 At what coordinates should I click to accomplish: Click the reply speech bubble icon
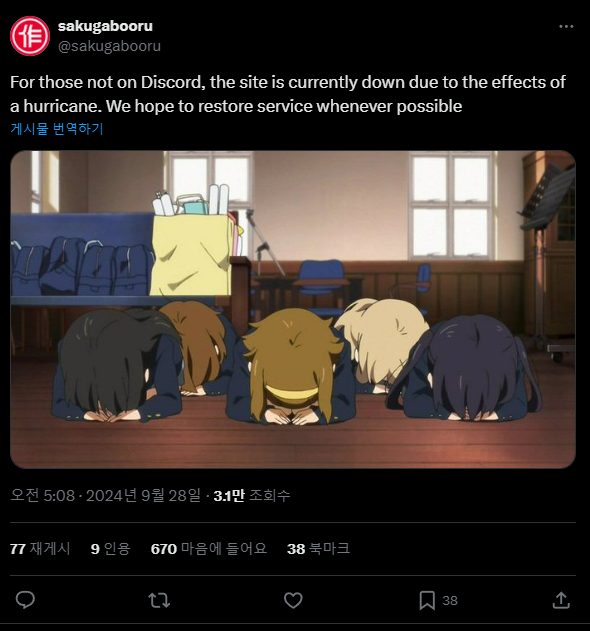pos(25,600)
